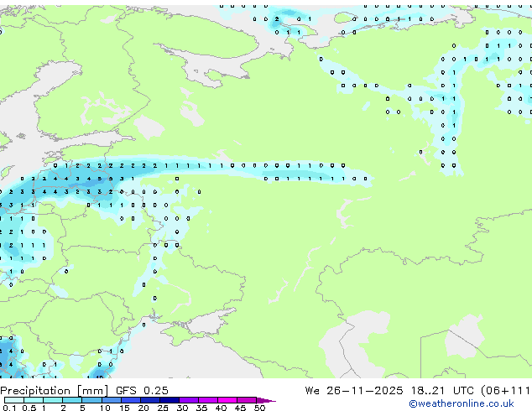Click the 45–50 mm legend color box
This screenshot has width=532, height=411.
[x=247, y=400]
